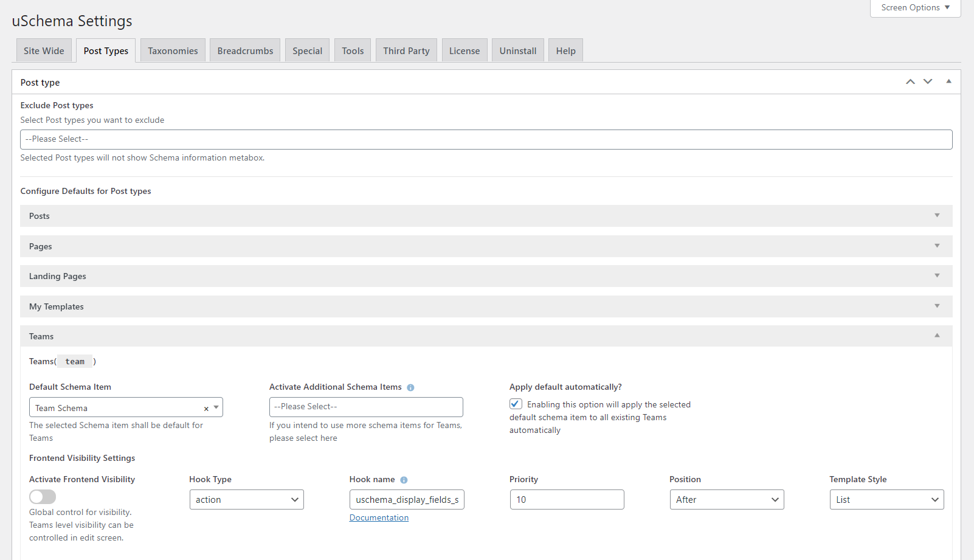Viewport: 974px width, 560px height.
Task: Go to Tools tab
Action: pos(353,50)
